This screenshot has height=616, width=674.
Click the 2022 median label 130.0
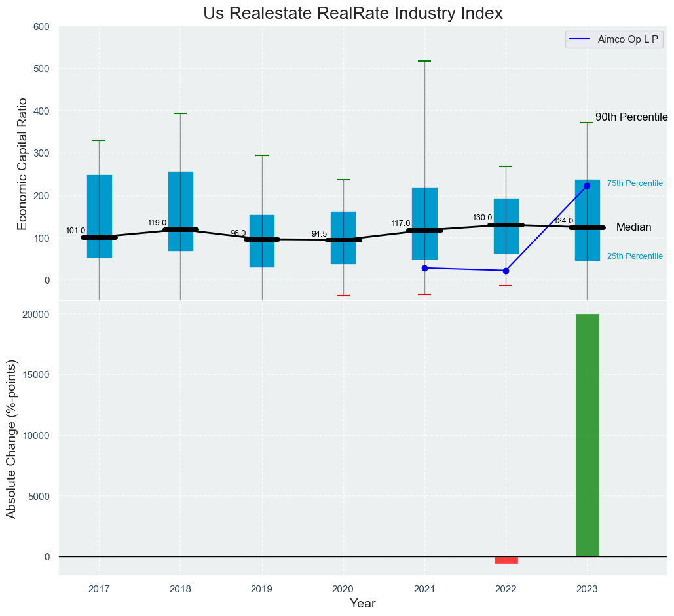pyautogui.click(x=482, y=218)
